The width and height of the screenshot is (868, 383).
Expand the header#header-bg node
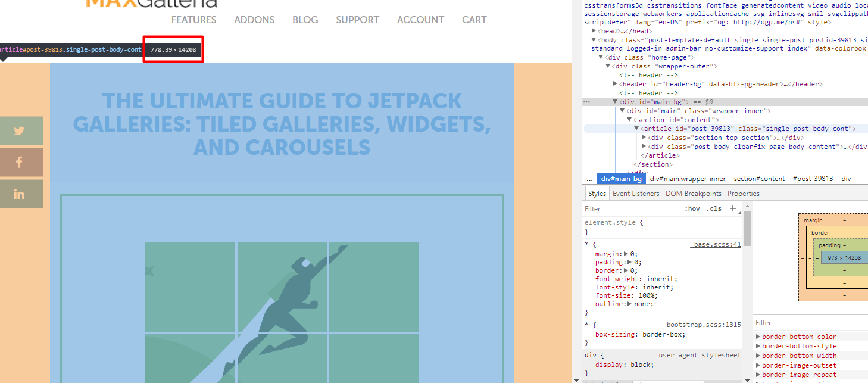615,83
